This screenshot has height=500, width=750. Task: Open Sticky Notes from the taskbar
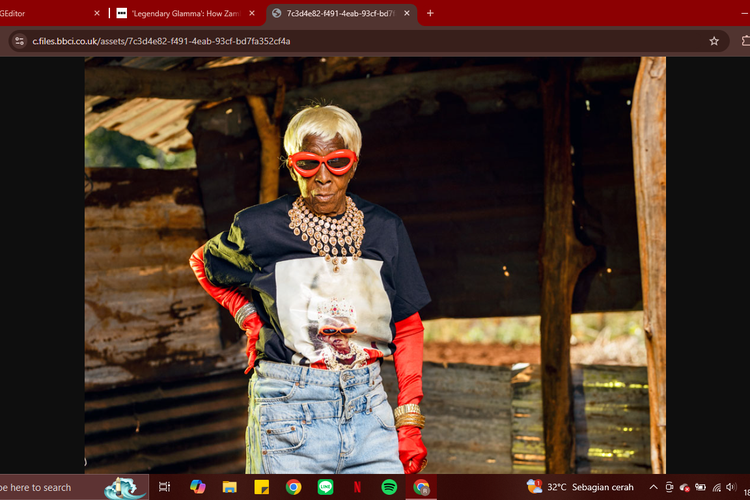[x=261, y=487]
